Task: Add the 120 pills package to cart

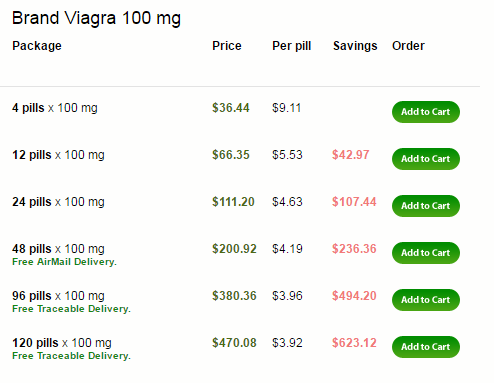Action: [x=426, y=347]
